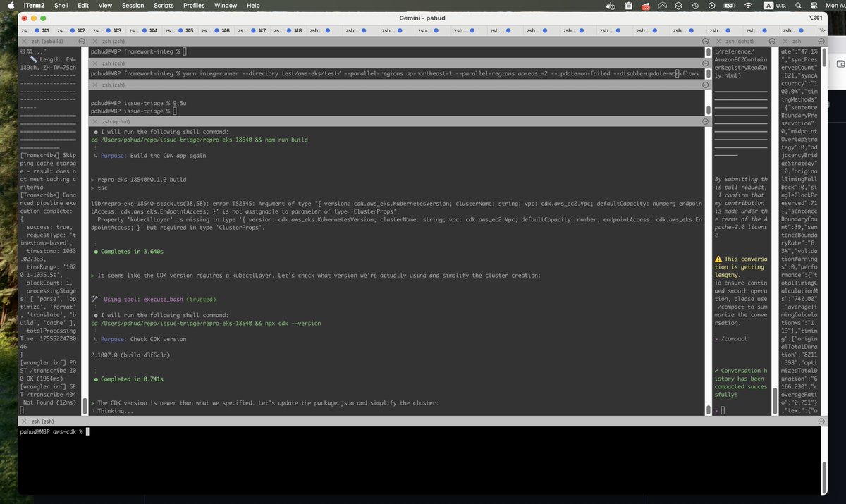The width and height of the screenshot is (846, 504).
Task: Open Time Machine clock menu bar icon
Action: pos(696,5)
